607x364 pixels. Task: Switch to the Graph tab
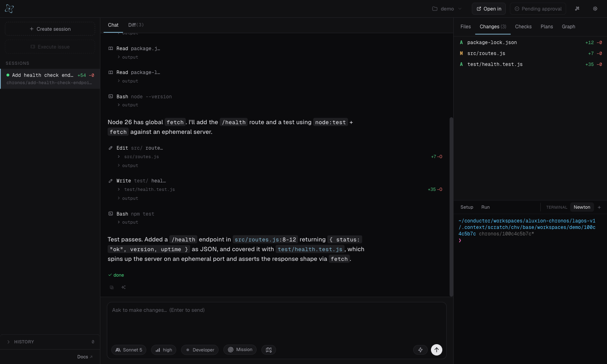[569, 27]
